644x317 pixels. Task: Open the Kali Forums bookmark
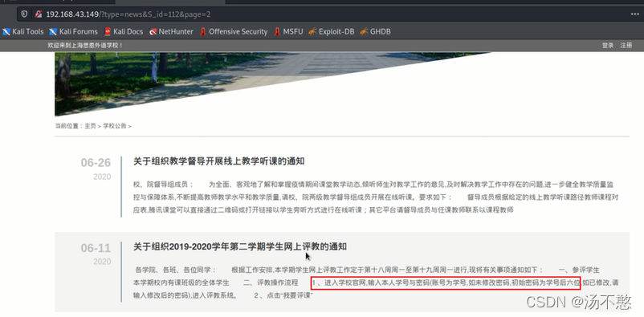point(74,31)
